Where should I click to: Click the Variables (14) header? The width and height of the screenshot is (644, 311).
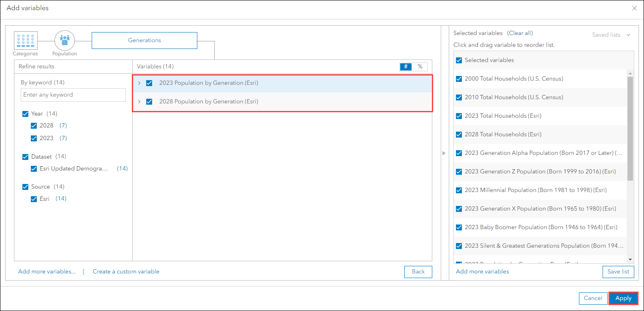155,67
